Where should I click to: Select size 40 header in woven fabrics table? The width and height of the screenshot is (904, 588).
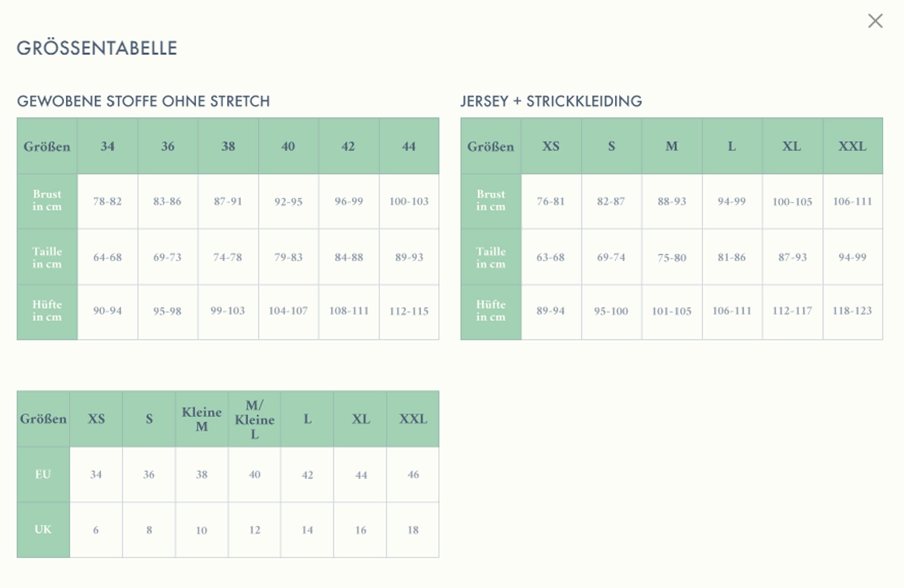coord(288,146)
